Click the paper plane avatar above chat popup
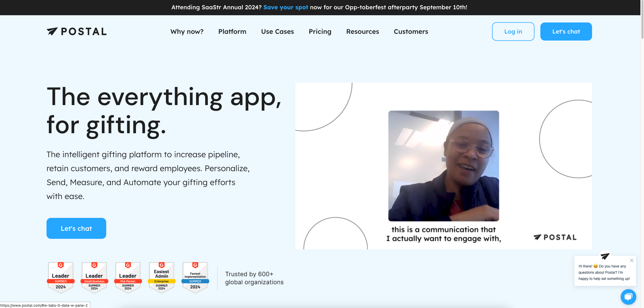The height and width of the screenshot is (308, 644). (605, 256)
